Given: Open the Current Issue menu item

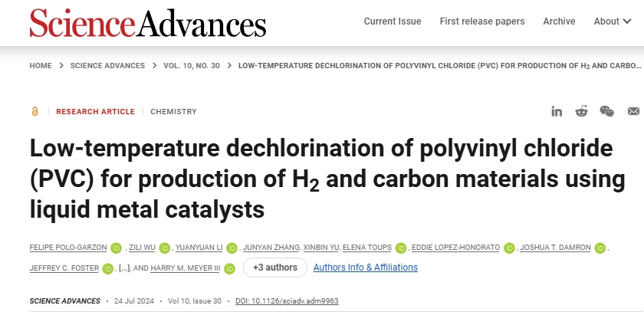Looking at the screenshot, I should point(393,21).
